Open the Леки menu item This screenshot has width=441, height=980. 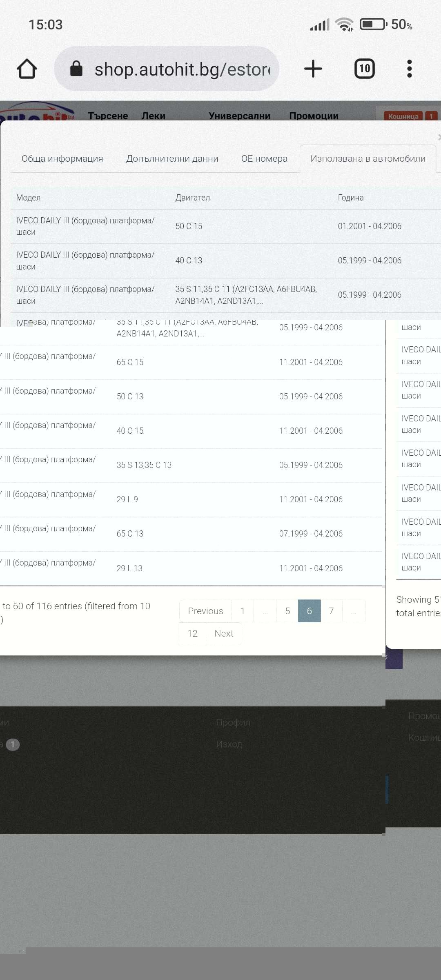[154, 116]
